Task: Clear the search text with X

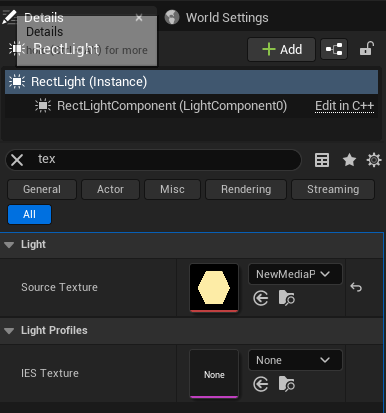Action: coord(17,160)
